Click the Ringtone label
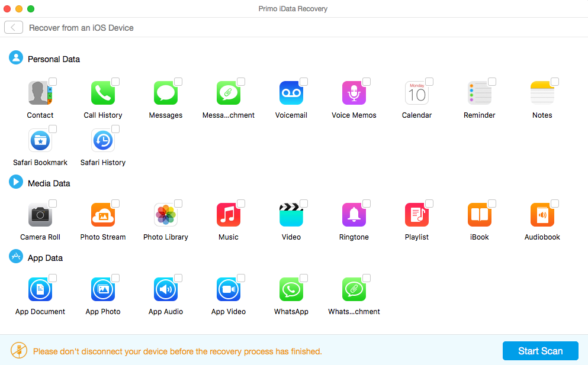Screen dimensions: 588x365 tap(354, 237)
